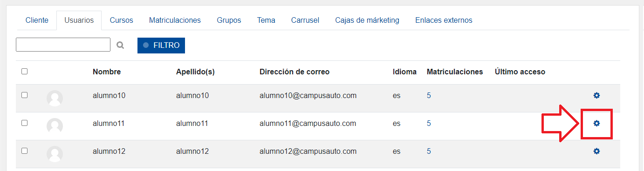Click the alumno11 avatar picture

pyautogui.click(x=55, y=126)
